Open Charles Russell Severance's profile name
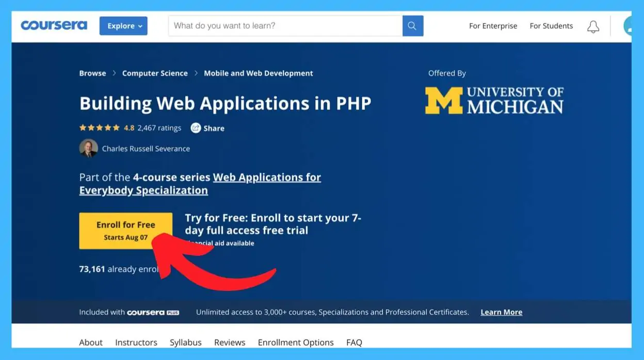 tap(146, 149)
